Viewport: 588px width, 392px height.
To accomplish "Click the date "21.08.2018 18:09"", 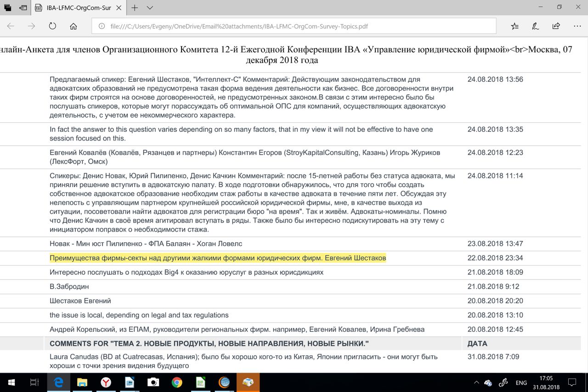I will pyautogui.click(x=495, y=272).
